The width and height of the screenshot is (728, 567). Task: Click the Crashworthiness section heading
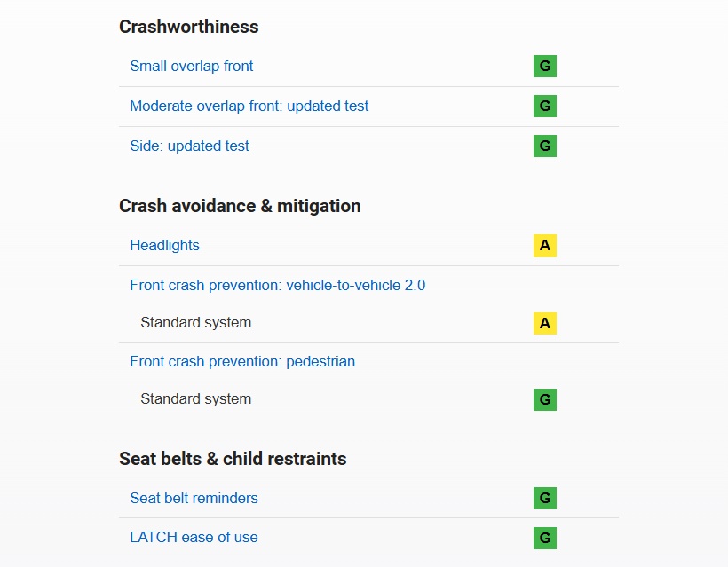click(188, 27)
